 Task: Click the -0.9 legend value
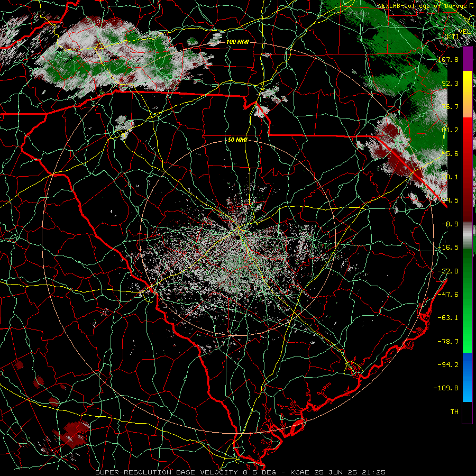(450, 224)
